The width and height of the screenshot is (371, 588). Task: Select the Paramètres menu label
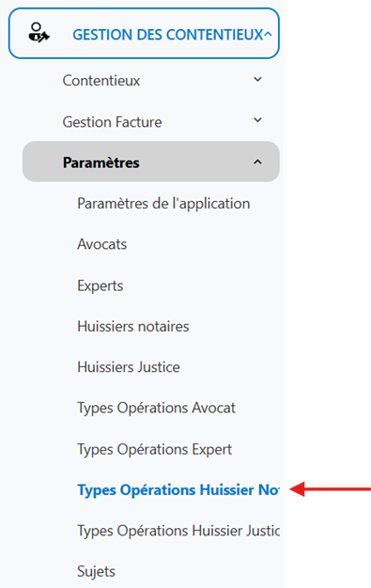point(100,162)
